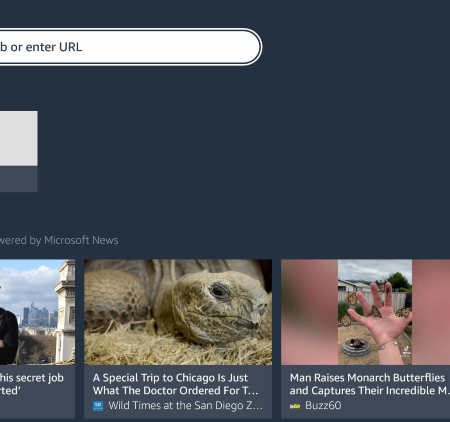Click the person in black in Paris photo
The width and height of the screenshot is (450, 422).
pyautogui.click(x=7, y=337)
